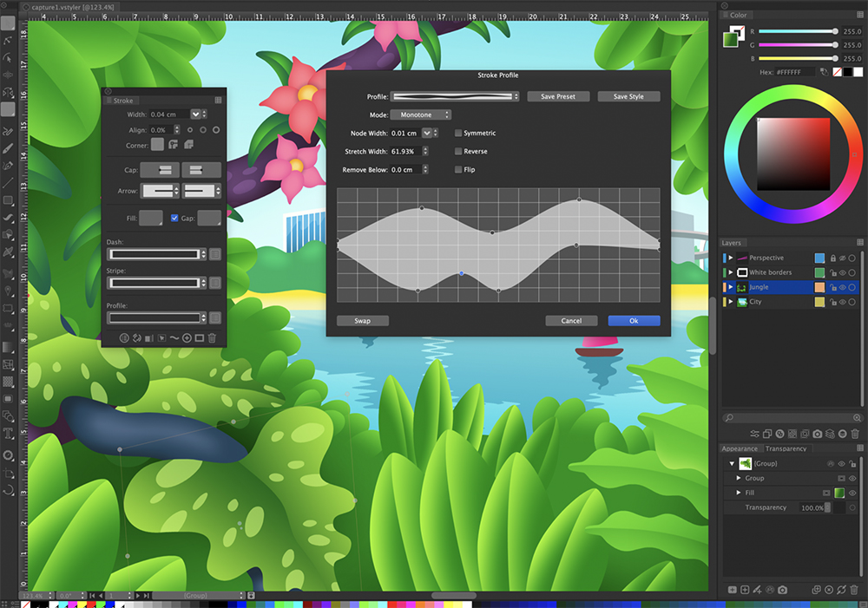This screenshot has height=608, width=868.
Task: Select the Transparency tab
Action: coord(786,448)
